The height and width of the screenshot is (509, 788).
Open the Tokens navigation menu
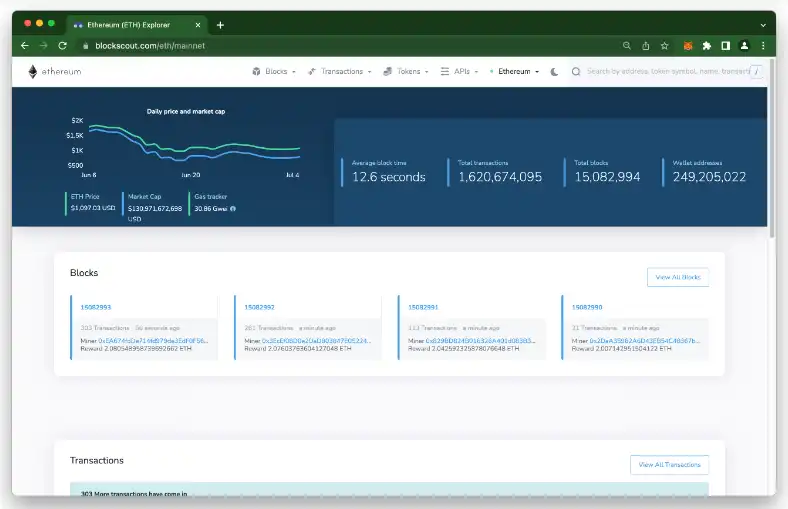406,71
